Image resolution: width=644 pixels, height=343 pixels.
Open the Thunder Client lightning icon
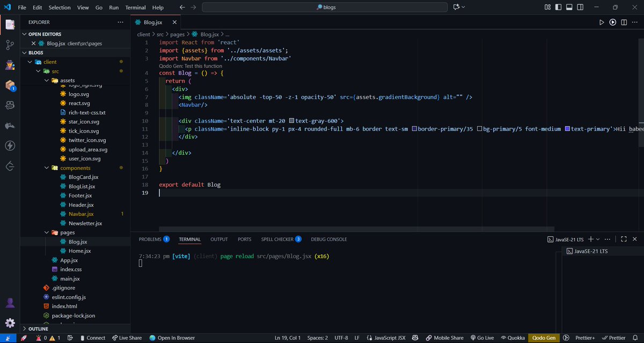(10, 145)
